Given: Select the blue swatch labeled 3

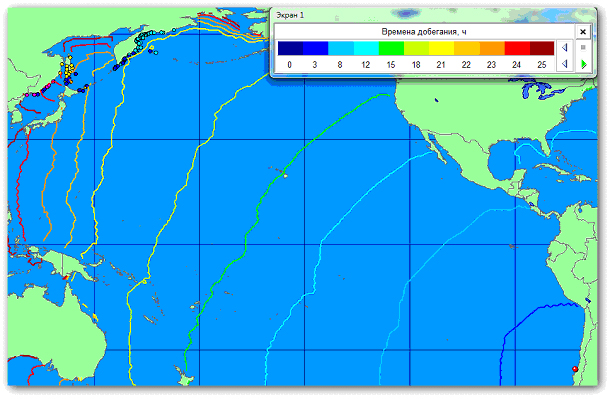Looking at the screenshot, I should pyautogui.click(x=316, y=48).
